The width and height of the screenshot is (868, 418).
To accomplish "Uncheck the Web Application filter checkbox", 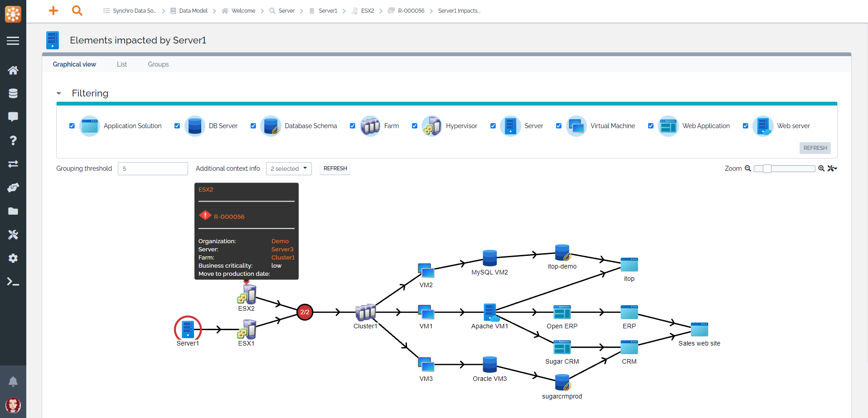I will tap(651, 125).
